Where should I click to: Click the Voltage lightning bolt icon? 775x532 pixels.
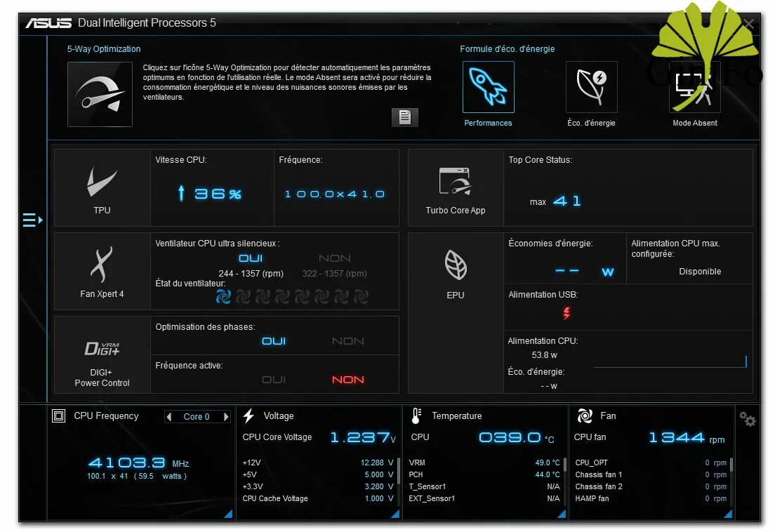pos(249,416)
